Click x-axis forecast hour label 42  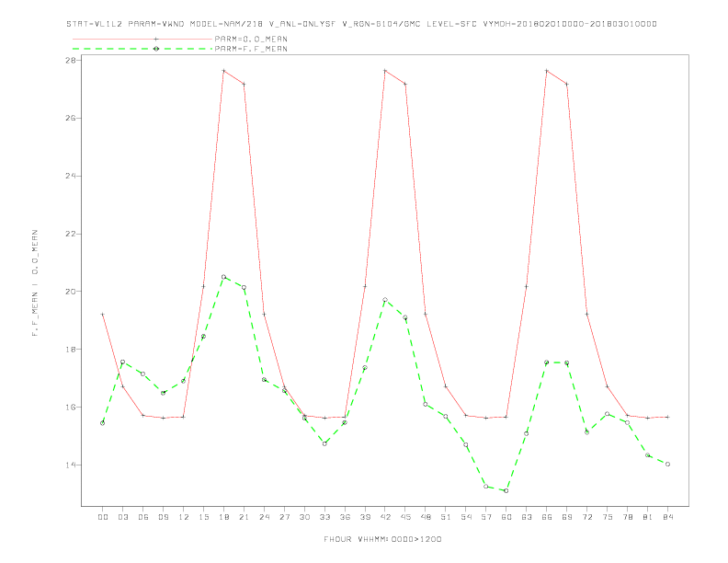pyautogui.click(x=385, y=517)
